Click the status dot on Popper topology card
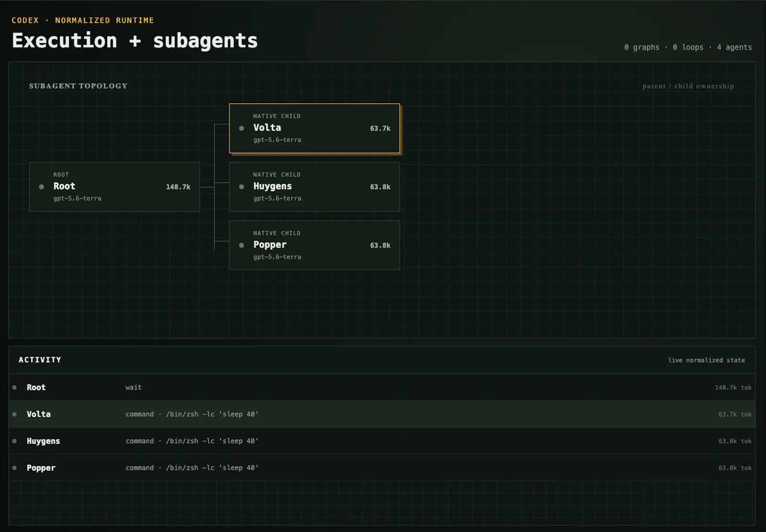Viewport: 766px width, 532px height. (x=242, y=245)
